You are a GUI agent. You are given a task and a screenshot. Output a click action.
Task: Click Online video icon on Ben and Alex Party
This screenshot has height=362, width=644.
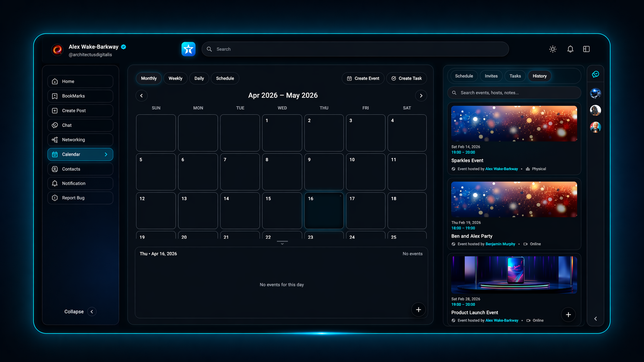(525, 244)
